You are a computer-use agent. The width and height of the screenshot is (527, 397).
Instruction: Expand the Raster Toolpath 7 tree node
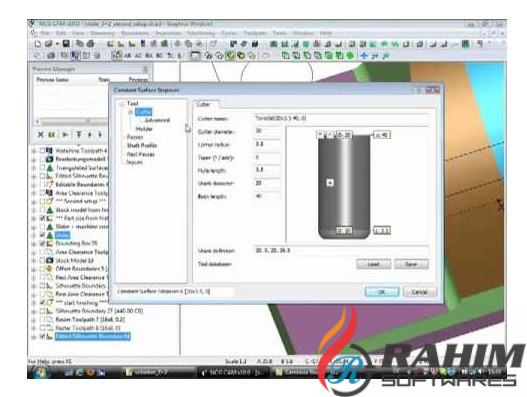coord(34,320)
